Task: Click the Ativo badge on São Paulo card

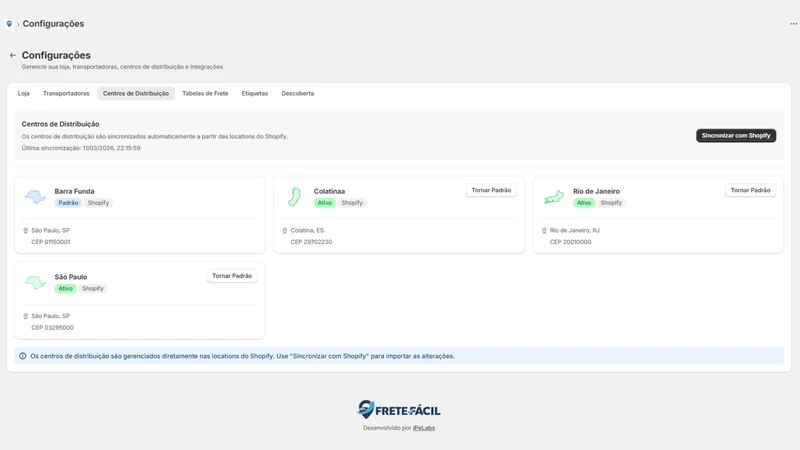Action: [x=65, y=289]
